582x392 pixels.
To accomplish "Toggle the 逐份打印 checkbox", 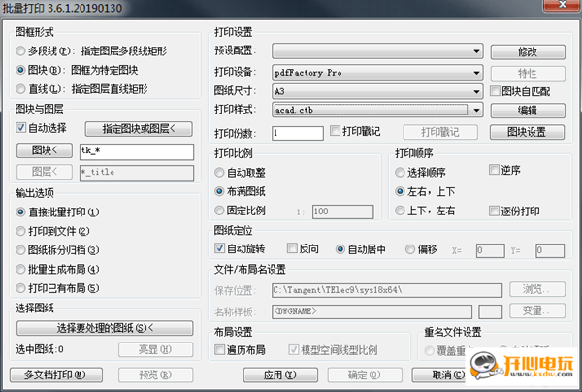I will tap(494, 211).
